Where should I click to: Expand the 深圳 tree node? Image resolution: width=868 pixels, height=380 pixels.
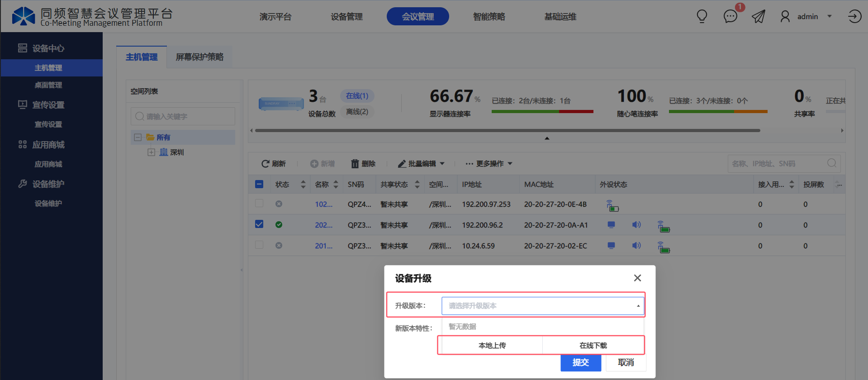(152, 152)
